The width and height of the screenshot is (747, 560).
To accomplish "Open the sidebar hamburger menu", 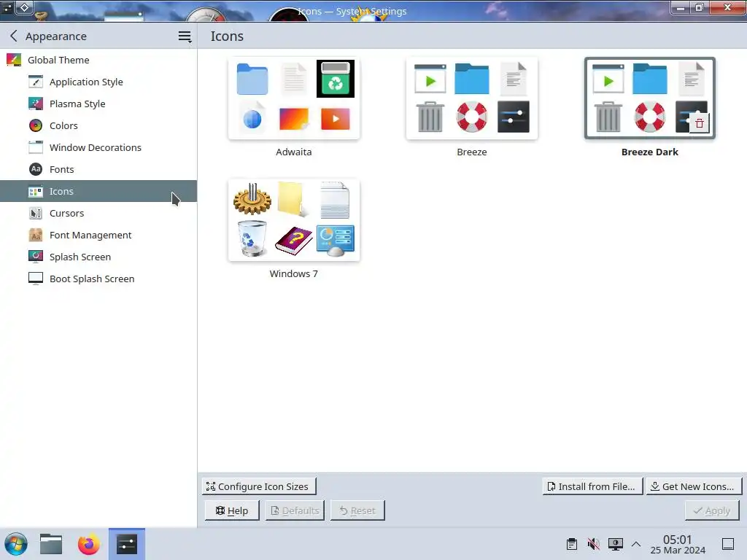I will coord(185,36).
